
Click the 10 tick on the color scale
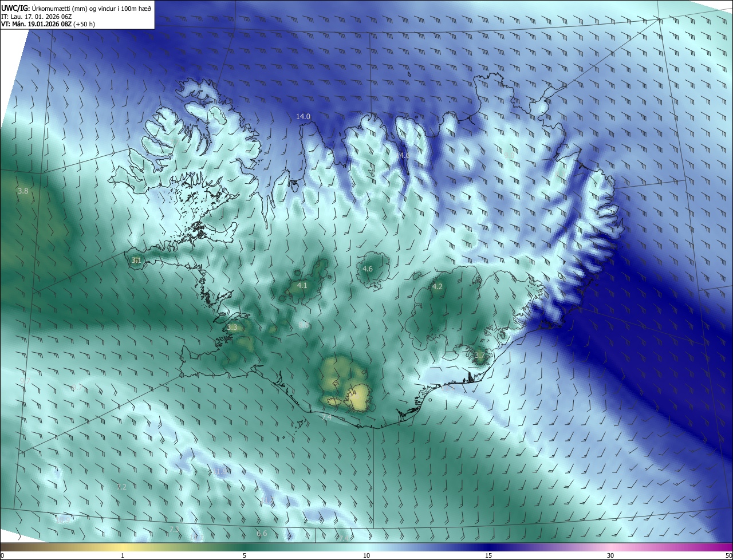coord(366,555)
